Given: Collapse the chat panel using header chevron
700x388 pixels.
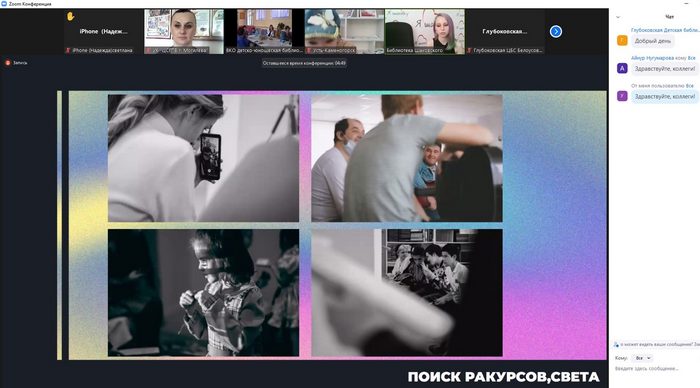Looking at the screenshot, I should [x=618, y=17].
